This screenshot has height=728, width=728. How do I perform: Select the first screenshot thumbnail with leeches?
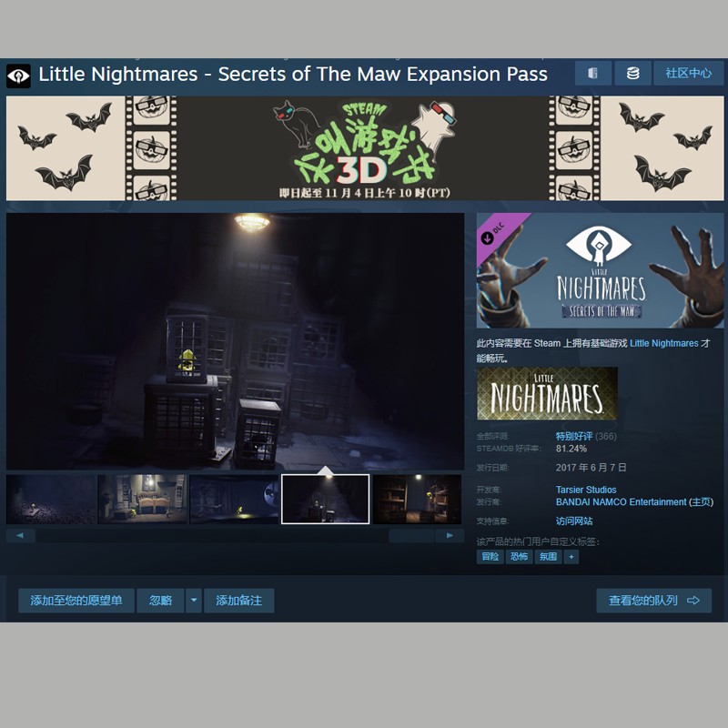pos(51,499)
